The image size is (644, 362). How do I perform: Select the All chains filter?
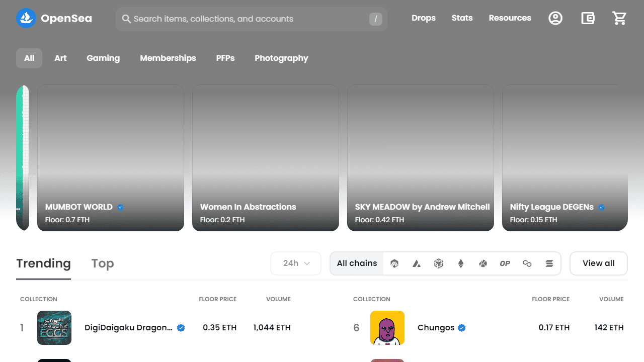click(357, 263)
